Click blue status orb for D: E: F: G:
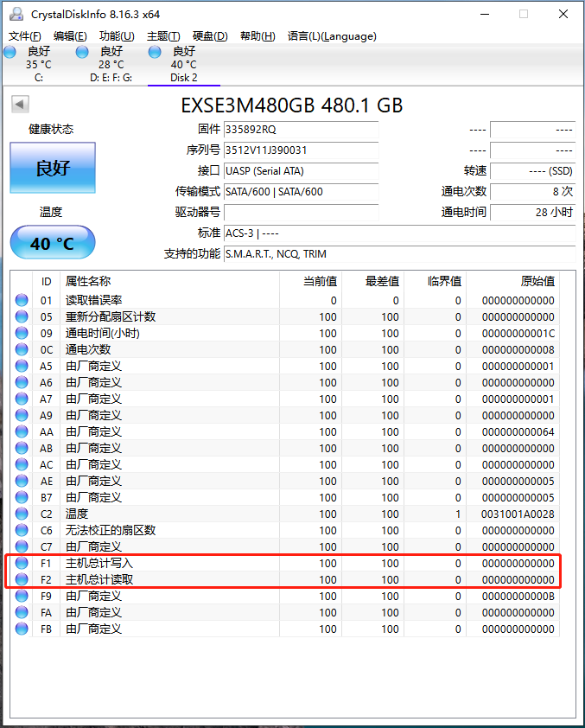The image size is (585, 728). [x=82, y=52]
